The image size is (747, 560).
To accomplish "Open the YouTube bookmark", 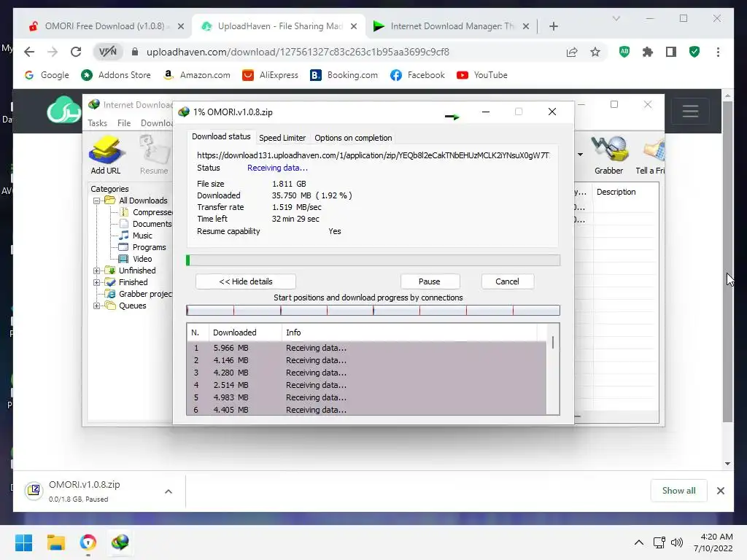I will (x=482, y=75).
